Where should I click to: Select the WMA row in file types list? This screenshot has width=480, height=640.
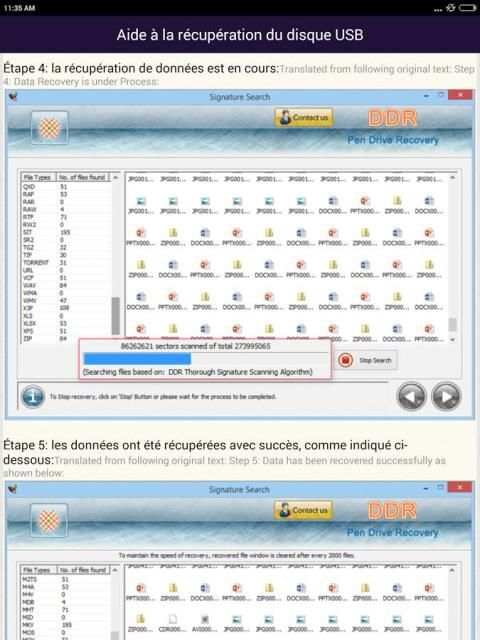coord(66,293)
